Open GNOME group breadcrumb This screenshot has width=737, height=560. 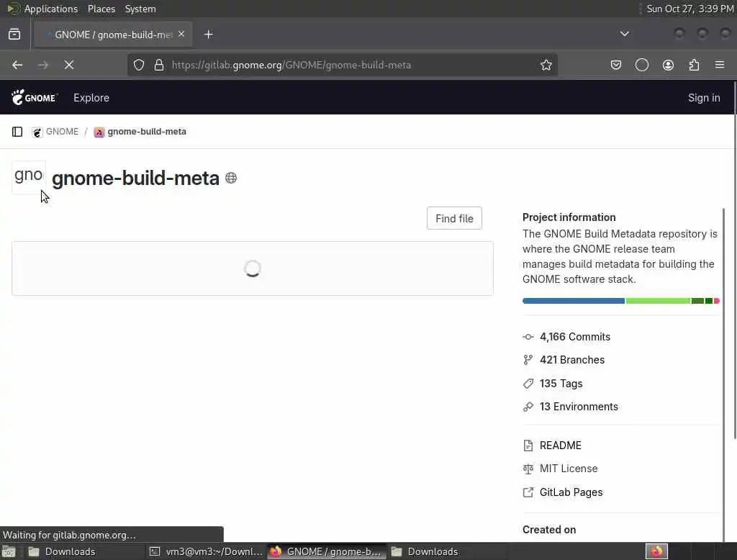pyautogui.click(x=62, y=132)
